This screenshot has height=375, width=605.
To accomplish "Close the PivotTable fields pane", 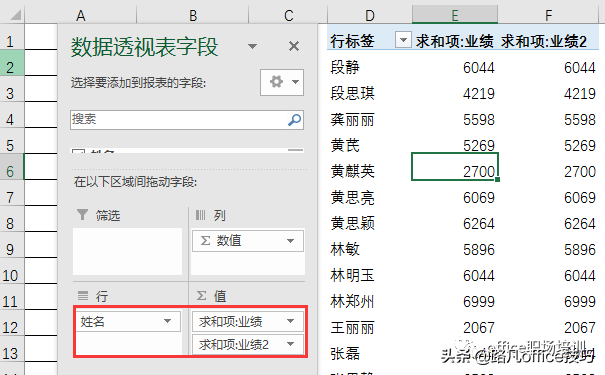I will click(294, 46).
